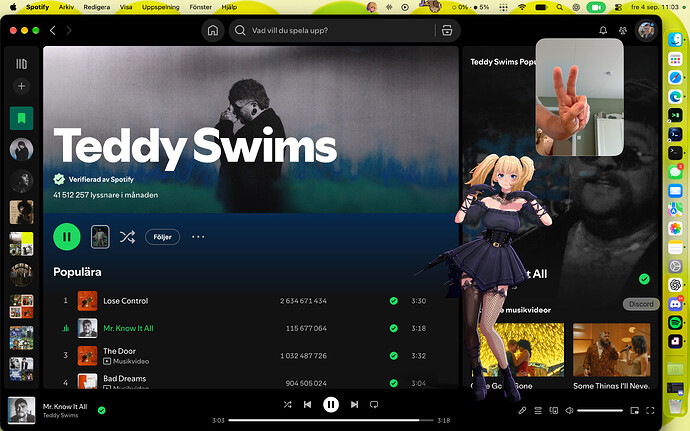This screenshot has height=431, width=690.
Task: Toggle the Följer follow button
Action: click(x=162, y=237)
